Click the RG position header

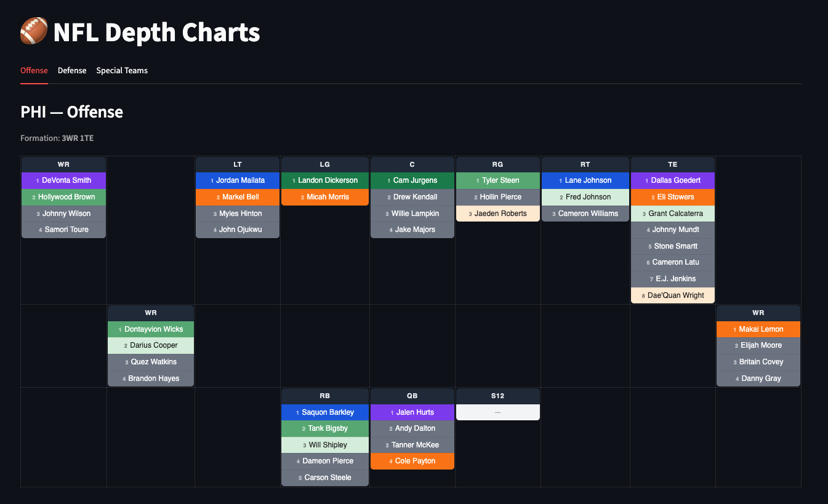[x=498, y=164]
